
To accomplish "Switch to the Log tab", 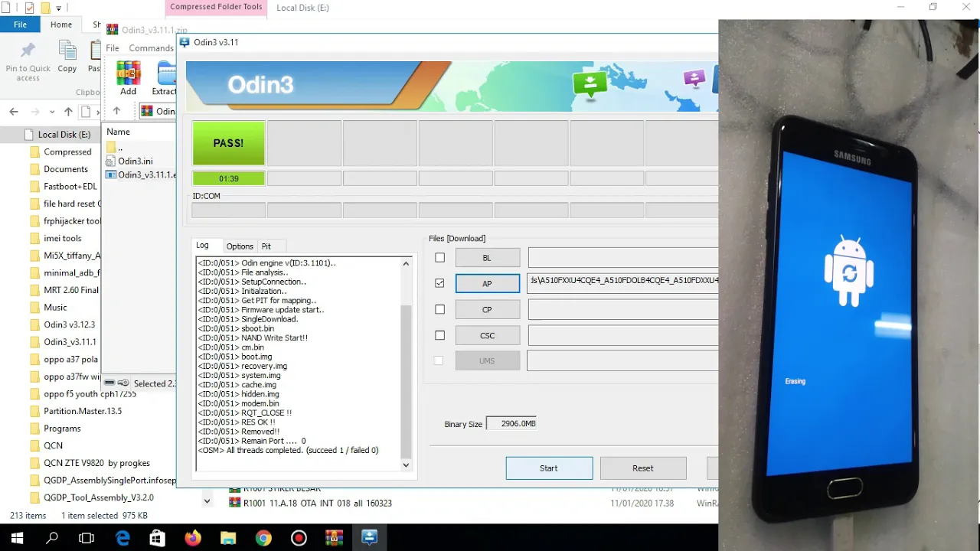I will tap(202, 246).
